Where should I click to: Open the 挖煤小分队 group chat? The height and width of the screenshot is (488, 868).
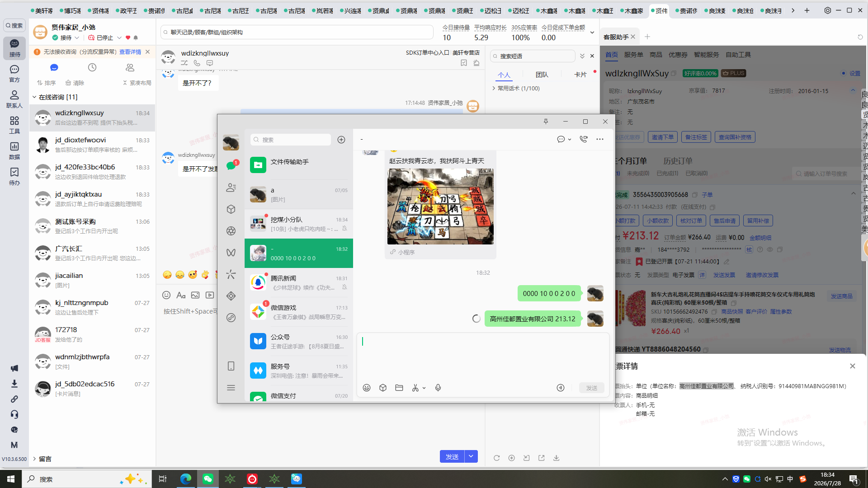(x=299, y=224)
